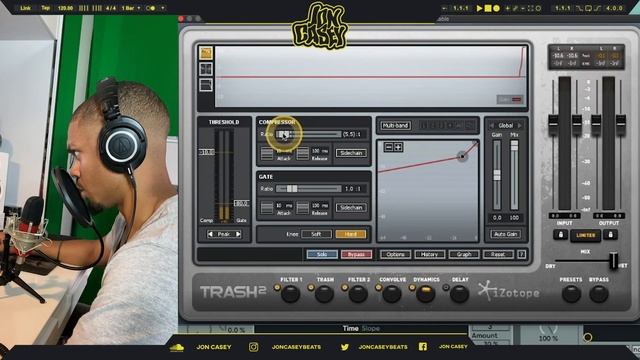Click the compressor release grip control
Viewport: 640px width, 360px height.
point(302,153)
